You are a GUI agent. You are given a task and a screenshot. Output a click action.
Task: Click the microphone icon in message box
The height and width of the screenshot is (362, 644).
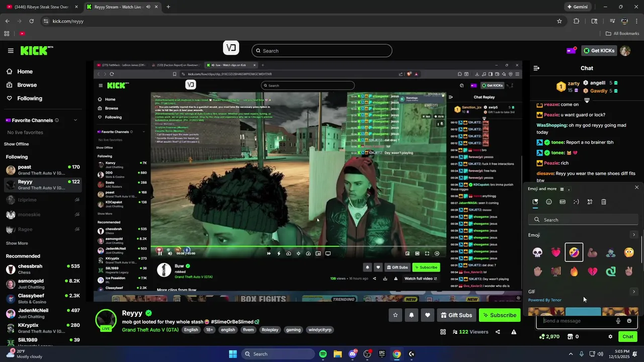tap(618, 321)
